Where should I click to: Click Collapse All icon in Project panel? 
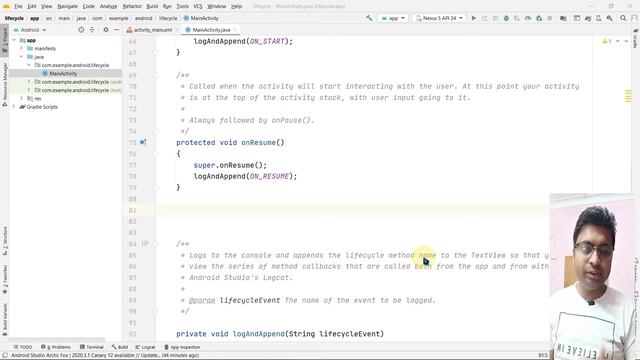pyautogui.click(x=92, y=30)
